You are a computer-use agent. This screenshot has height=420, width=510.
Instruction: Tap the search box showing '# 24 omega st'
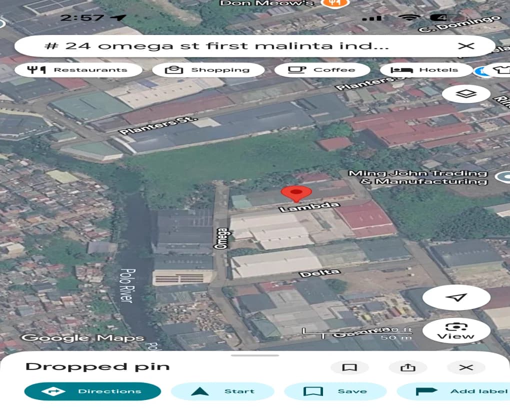coord(254,46)
